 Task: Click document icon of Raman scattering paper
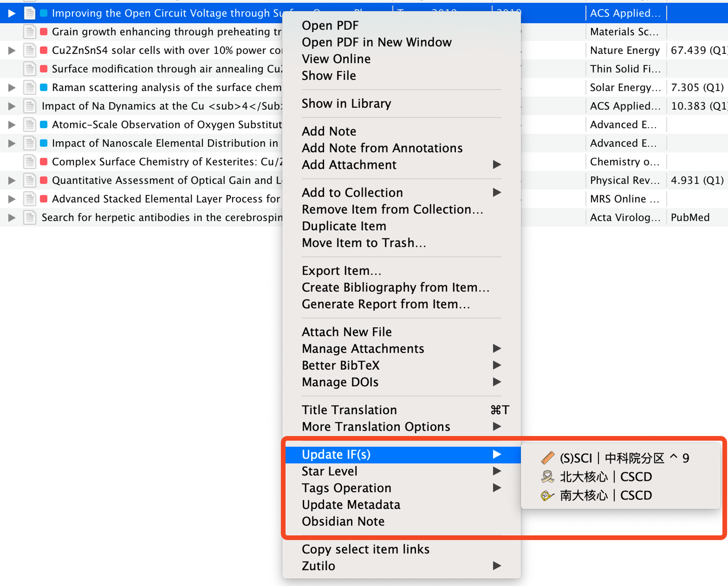(x=29, y=87)
